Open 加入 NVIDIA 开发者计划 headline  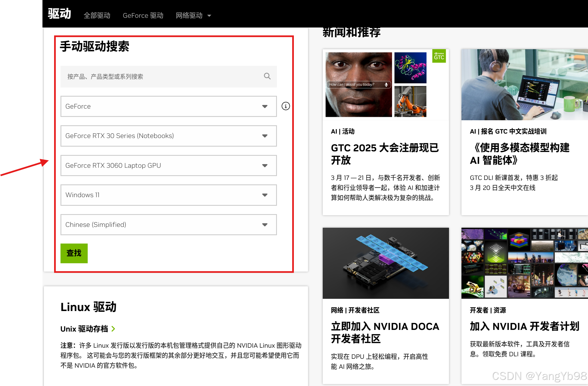tap(524, 326)
